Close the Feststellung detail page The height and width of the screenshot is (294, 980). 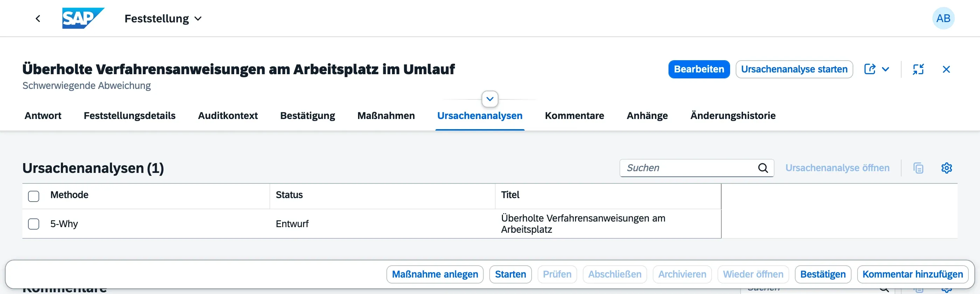tap(946, 69)
